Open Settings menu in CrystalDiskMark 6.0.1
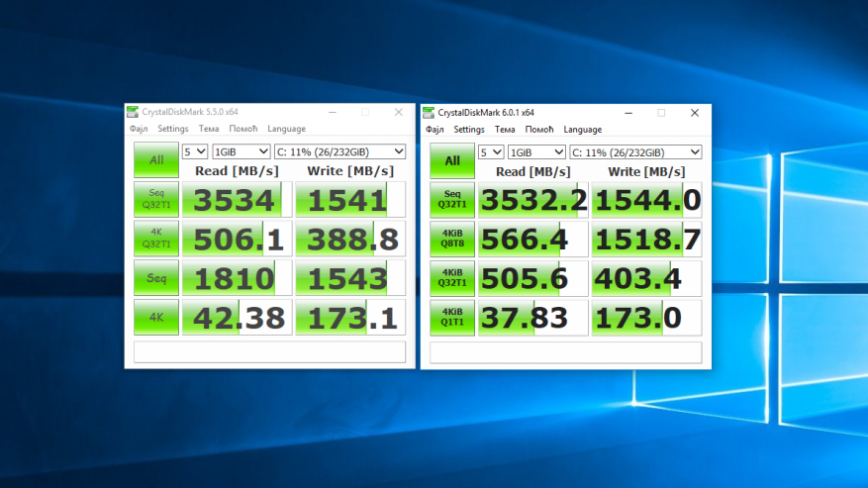Image resolution: width=868 pixels, height=488 pixels. tap(469, 130)
